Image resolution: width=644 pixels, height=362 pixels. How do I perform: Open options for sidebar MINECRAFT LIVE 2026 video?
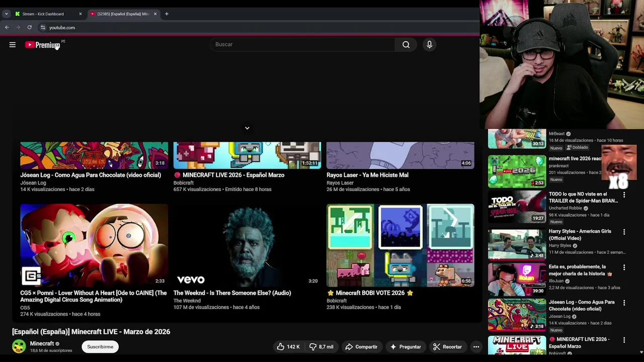[x=624, y=340]
